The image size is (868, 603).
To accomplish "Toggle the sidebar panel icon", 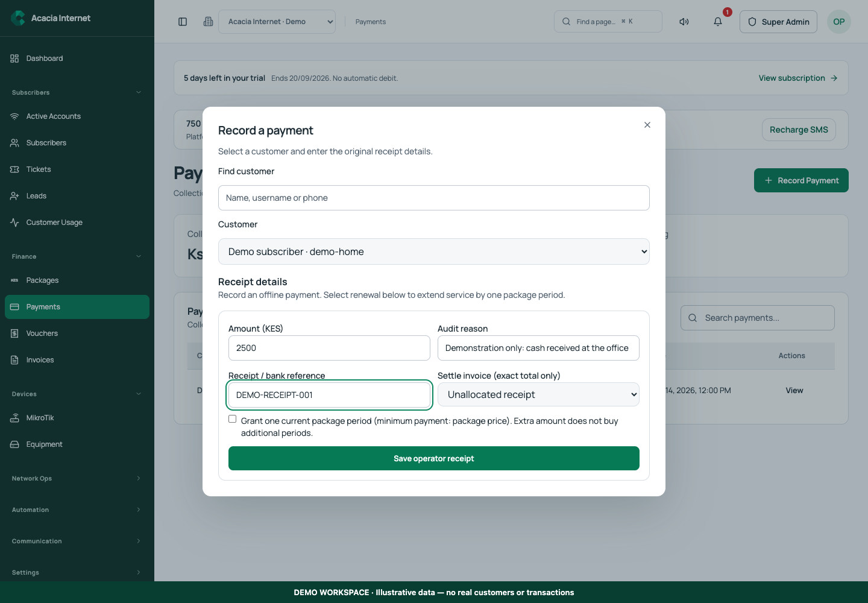I will coord(183,22).
